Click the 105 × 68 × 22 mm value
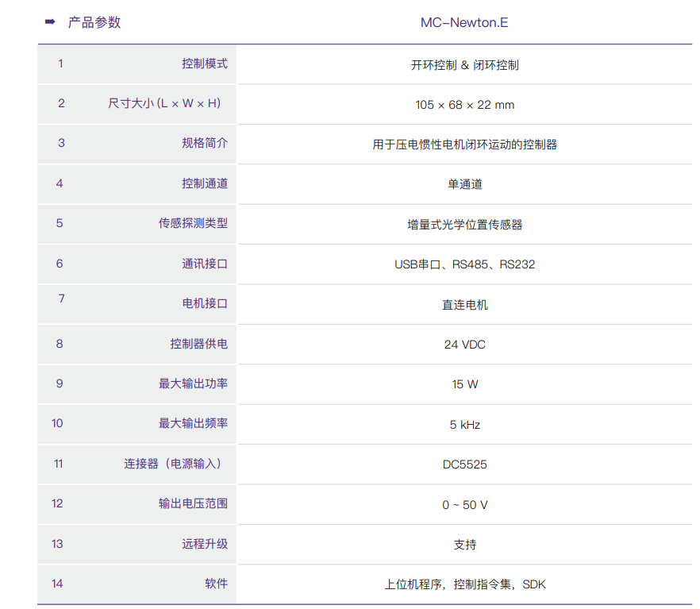 [464, 105]
